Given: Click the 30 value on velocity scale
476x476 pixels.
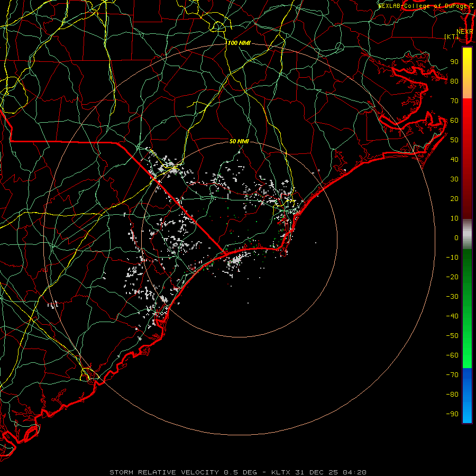Looking at the screenshot, I should [454, 179].
